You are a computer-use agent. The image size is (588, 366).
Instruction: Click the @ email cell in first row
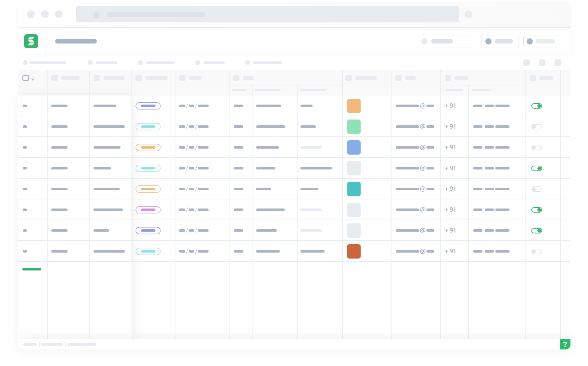point(415,106)
